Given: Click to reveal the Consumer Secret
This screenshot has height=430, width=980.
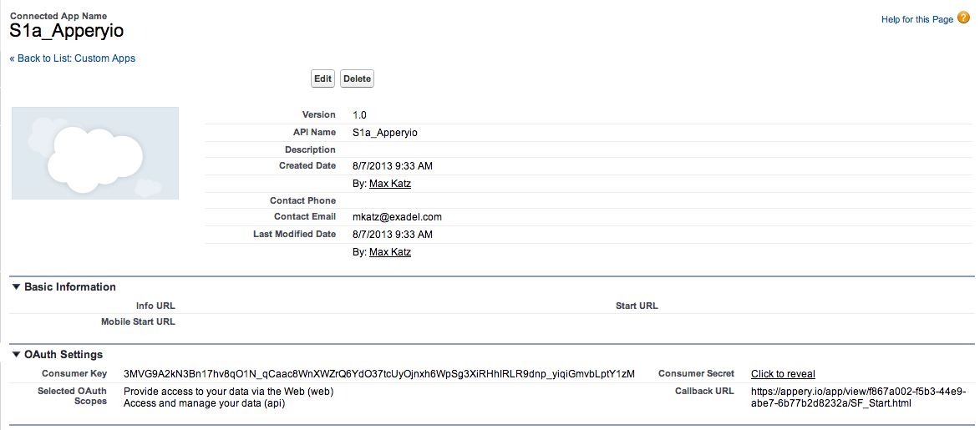Looking at the screenshot, I should pos(783,374).
